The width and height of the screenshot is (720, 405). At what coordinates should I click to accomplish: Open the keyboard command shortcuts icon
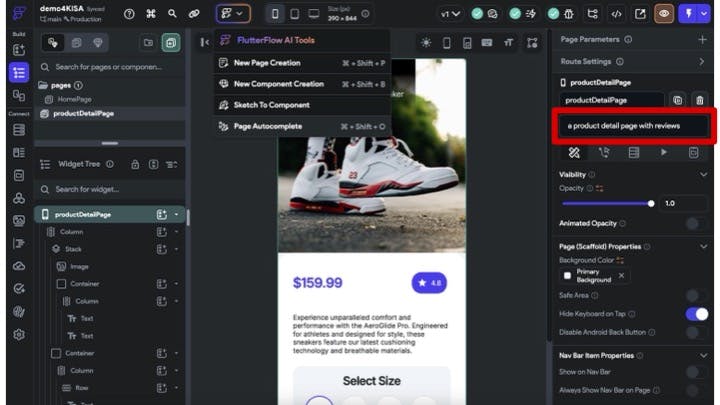(151, 14)
